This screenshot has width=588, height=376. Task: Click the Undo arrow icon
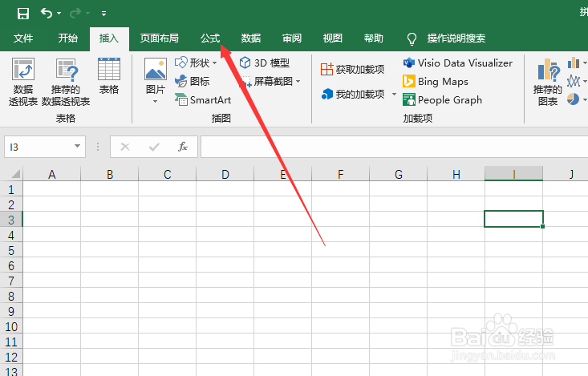[x=47, y=13]
